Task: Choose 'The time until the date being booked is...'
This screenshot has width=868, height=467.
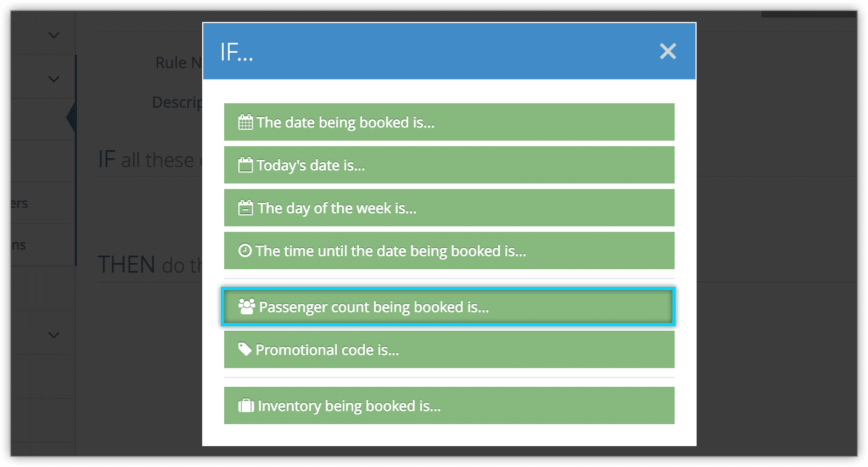Action: [449, 251]
